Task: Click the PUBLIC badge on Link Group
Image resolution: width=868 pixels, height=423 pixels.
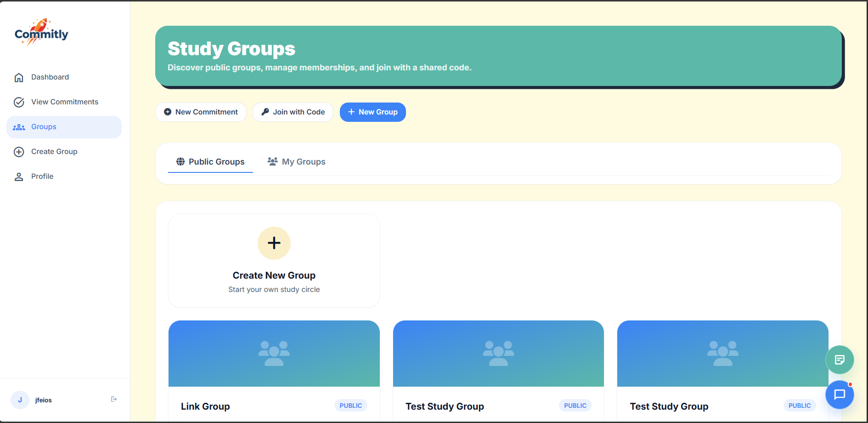Action: (351, 406)
